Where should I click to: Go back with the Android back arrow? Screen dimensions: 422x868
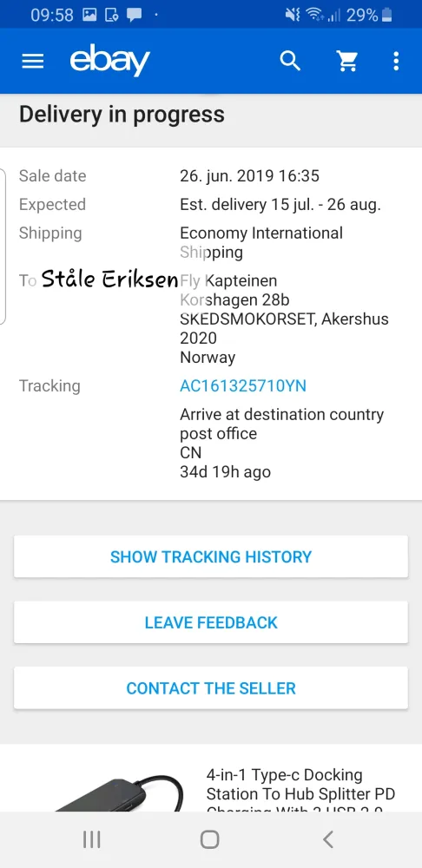tap(328, 839)
